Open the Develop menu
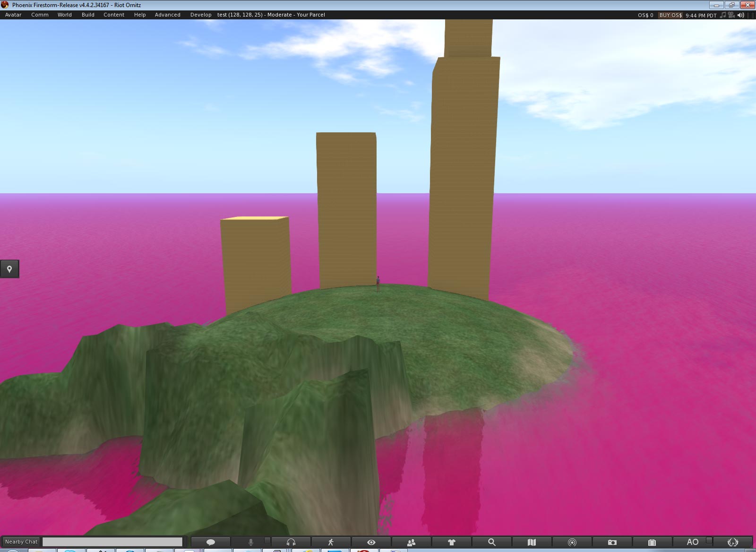Viewport: 756px width, 552px height. click(x=201, y=15)
